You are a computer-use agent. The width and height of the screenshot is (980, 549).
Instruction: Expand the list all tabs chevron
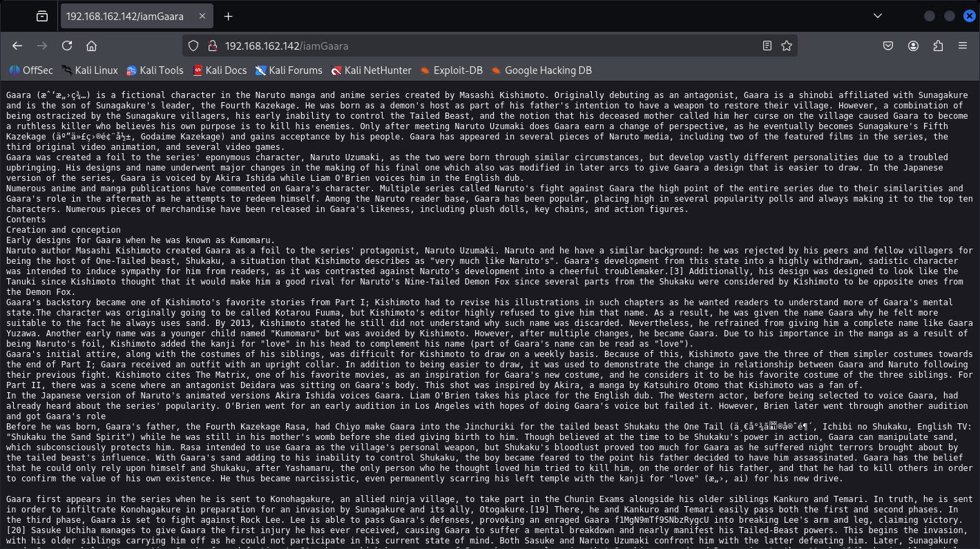877,16
